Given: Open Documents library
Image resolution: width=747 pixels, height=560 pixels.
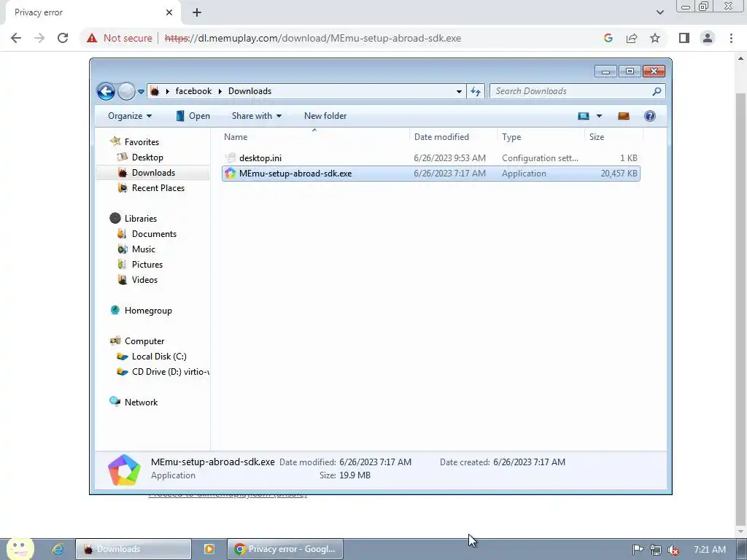Looking at the screenshot, I should (x=154, y=234).
